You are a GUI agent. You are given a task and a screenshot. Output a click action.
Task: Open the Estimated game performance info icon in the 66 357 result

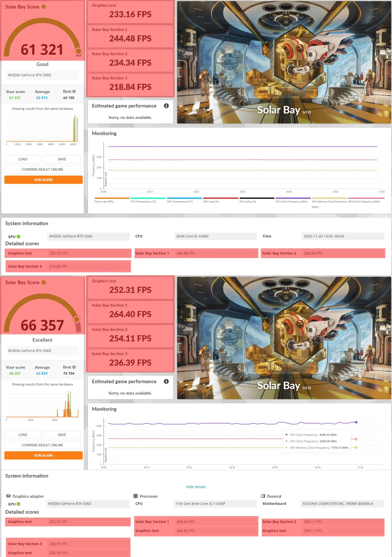point(166,382)
